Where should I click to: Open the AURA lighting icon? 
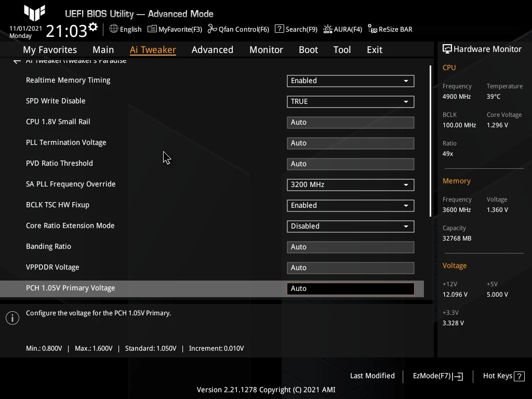[x=327, y=29]
